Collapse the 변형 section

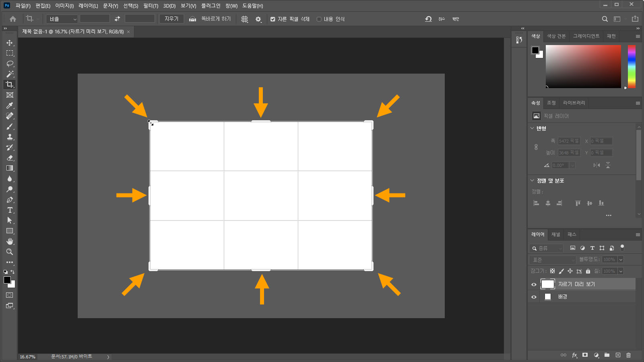532,128
